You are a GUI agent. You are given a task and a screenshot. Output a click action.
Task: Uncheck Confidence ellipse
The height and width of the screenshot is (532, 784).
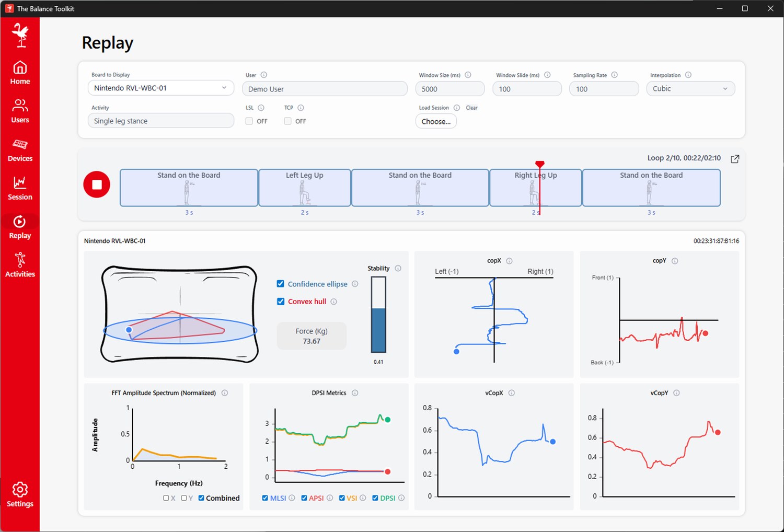pos(281,284)
